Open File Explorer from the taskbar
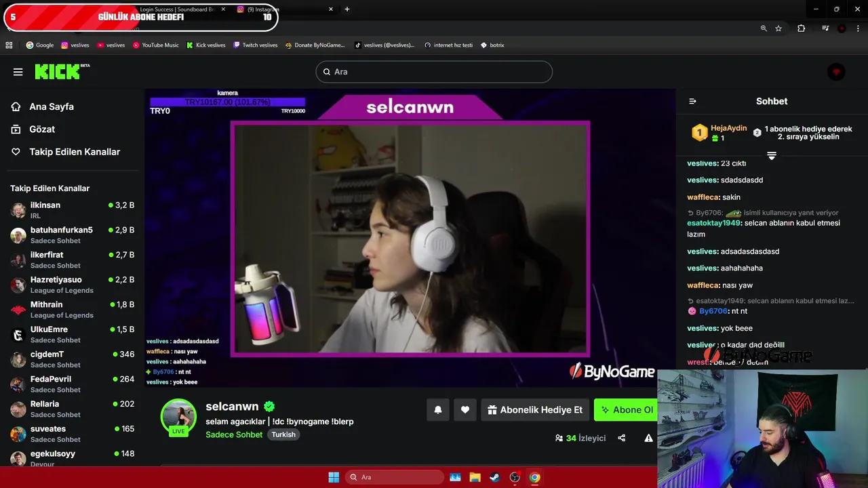 [475, 477]
